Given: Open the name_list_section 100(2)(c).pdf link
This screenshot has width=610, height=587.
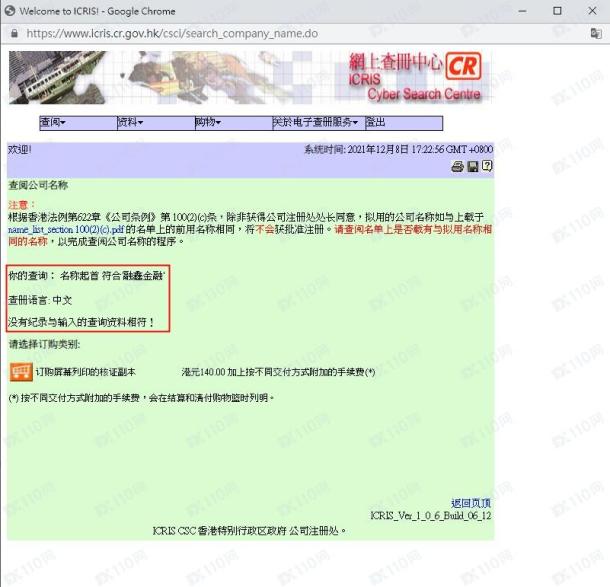Looking at the screenshot, I should click(x=66, y=230).
